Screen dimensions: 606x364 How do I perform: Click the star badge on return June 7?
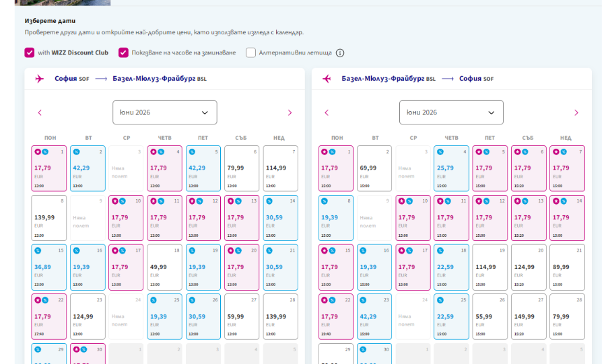coord(556,151)
